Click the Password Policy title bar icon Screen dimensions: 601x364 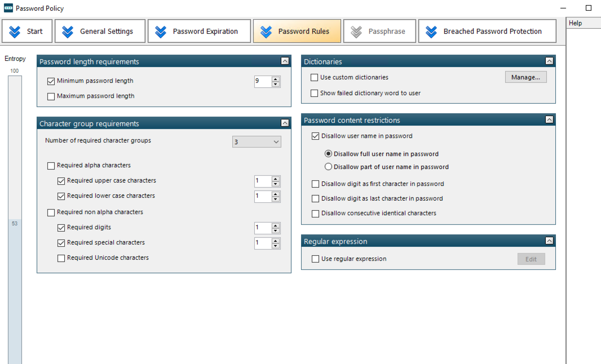point(8,8)
